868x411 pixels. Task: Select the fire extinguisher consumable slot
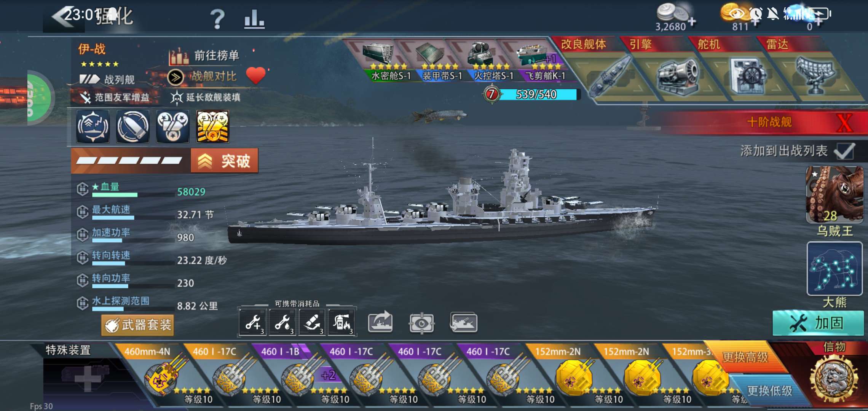click(x=341, y=323)
